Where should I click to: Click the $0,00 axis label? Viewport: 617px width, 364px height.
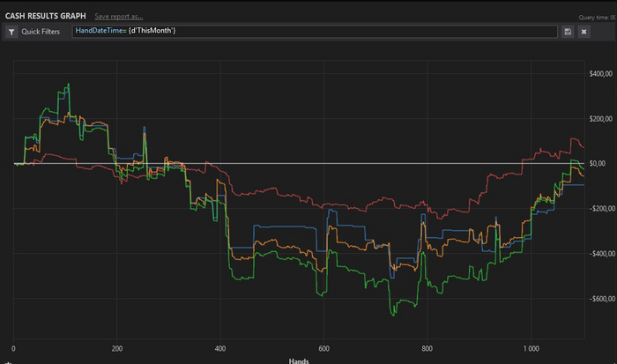pos(598,163)
